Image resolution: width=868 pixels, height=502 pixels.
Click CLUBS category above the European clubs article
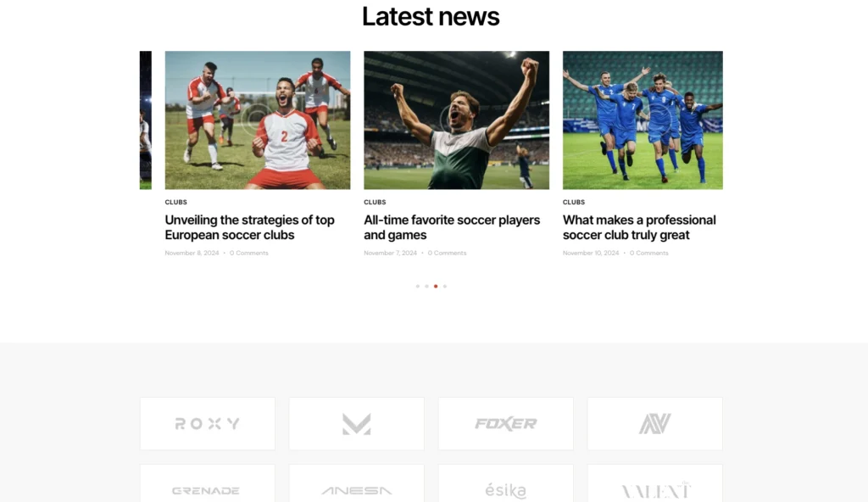[176, 202]
